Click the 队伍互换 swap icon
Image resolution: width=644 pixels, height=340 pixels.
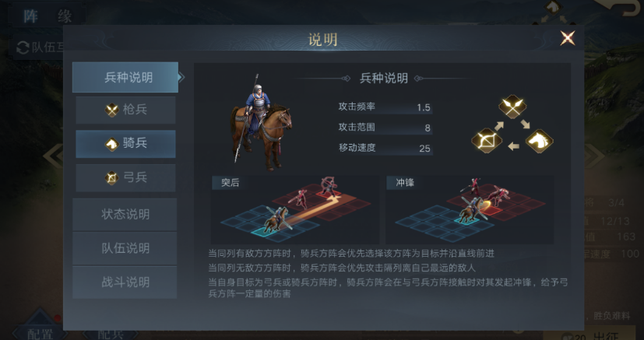[23, 48]
